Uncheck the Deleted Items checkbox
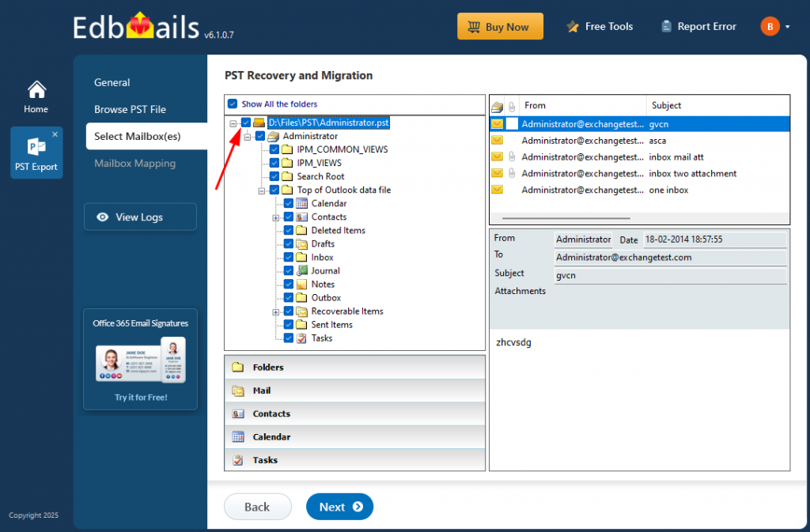This screenshot has width=810, height=532. 289,230
